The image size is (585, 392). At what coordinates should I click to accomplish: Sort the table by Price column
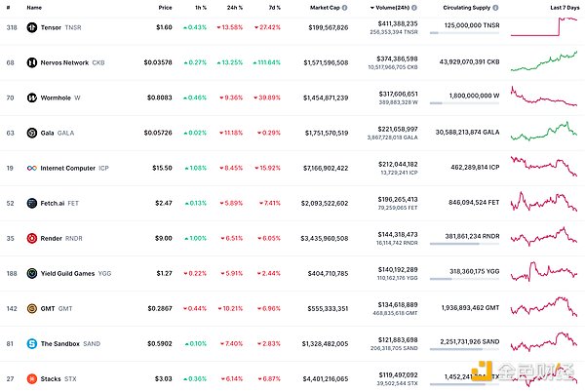coord(166,7)
